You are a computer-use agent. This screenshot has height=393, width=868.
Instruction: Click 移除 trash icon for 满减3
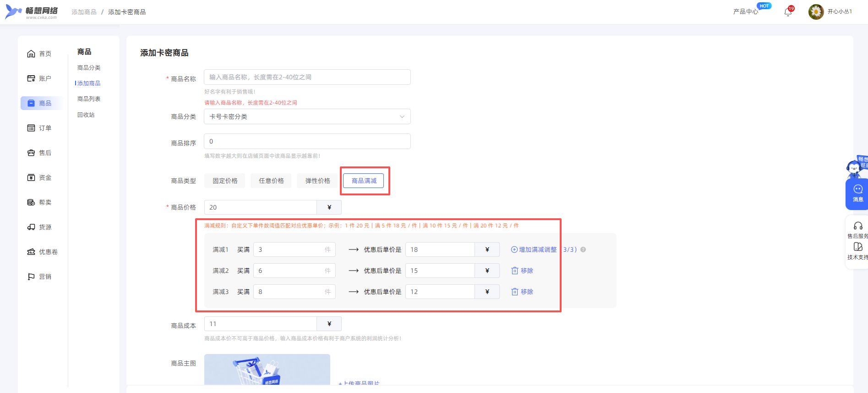(514, 292)
